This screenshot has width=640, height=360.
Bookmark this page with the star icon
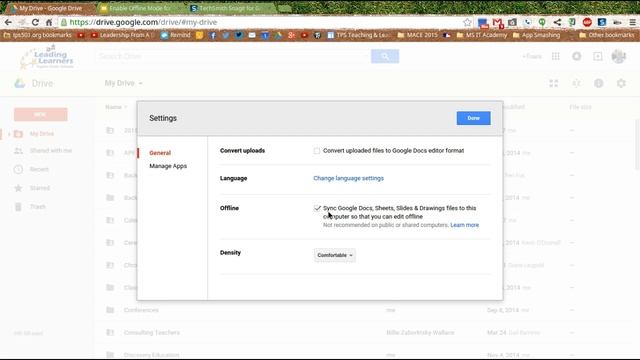coord(467,22)
